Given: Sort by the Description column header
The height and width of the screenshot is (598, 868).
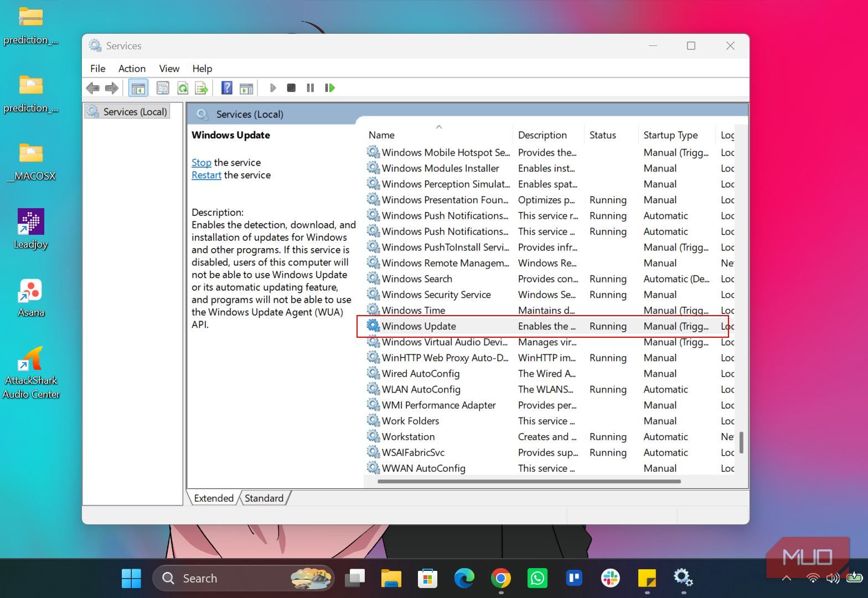Looking at the screenshot, I should pyautogui.click(x=549, y=135).
